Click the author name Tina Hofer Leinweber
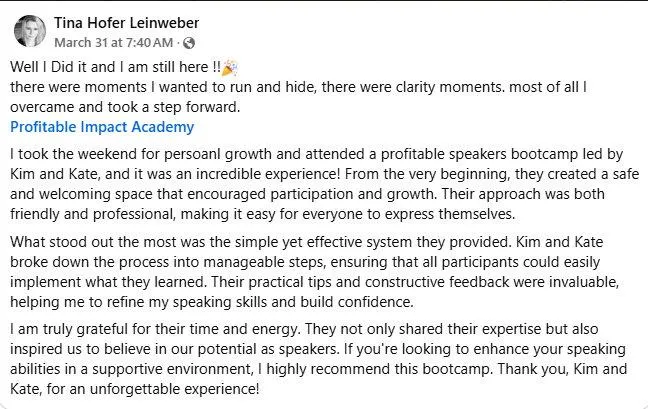Screen dimensions: 648x409 126,23
